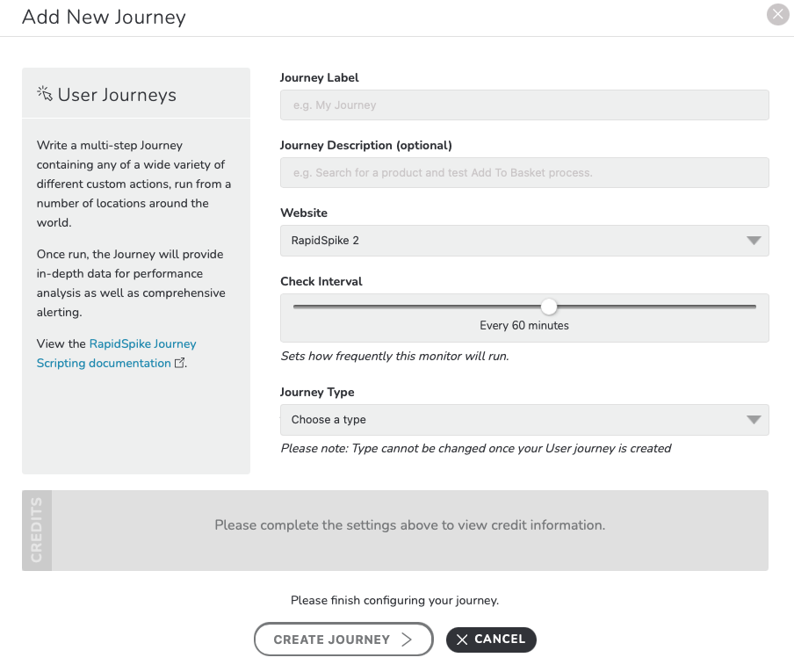Focus the Journey Label input field
The width and height of the screenshot is (794, 672).
pos(524,105)
